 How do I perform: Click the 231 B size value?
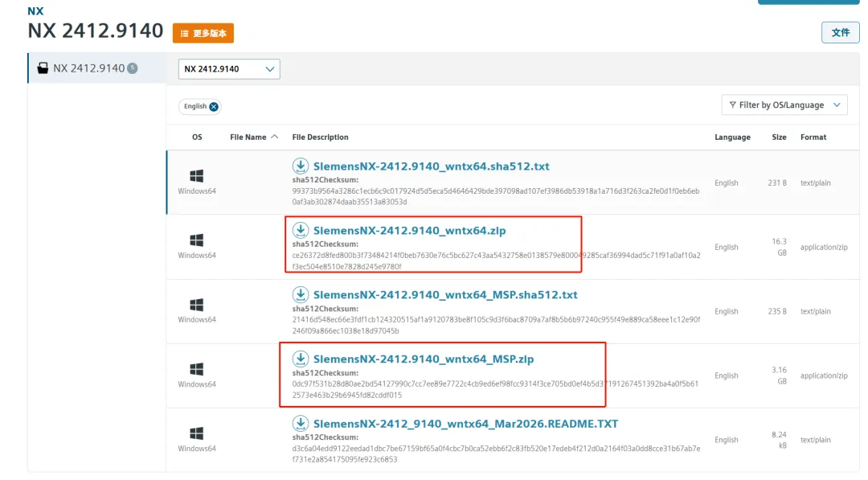(777, 183)
